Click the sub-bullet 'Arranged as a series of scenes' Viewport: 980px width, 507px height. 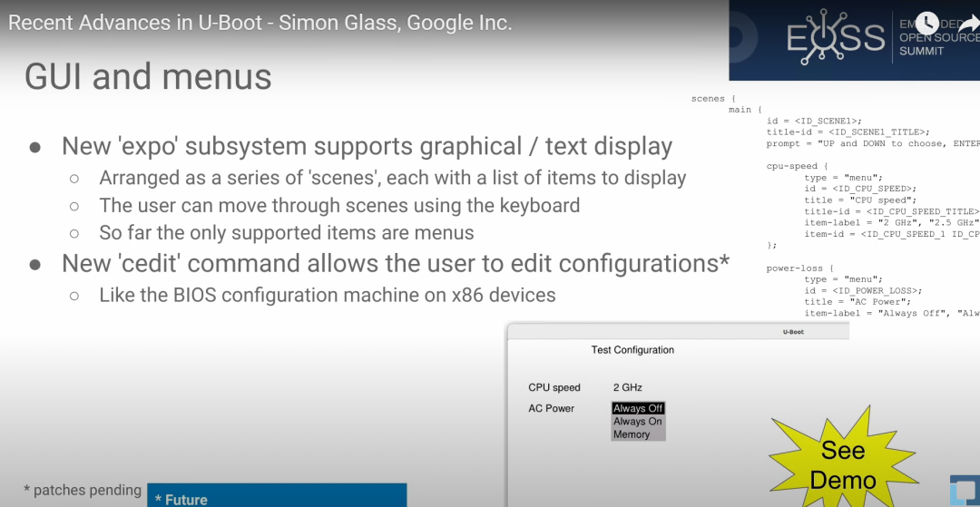(393, 178)
